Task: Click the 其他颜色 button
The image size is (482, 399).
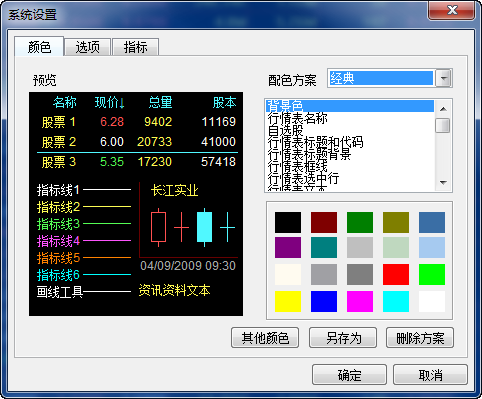Action: coord(265,338)
